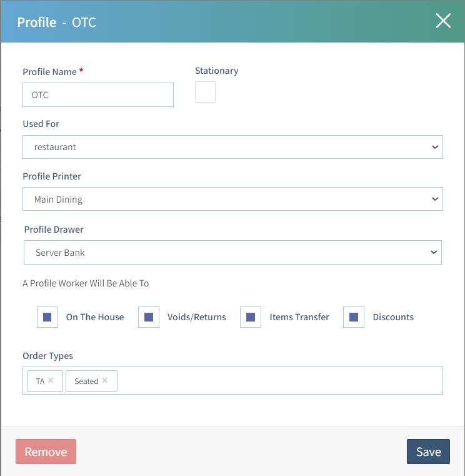Select the Seated tag text
Image resolution: width=465 pixels, height=476 pixels.
86,381
